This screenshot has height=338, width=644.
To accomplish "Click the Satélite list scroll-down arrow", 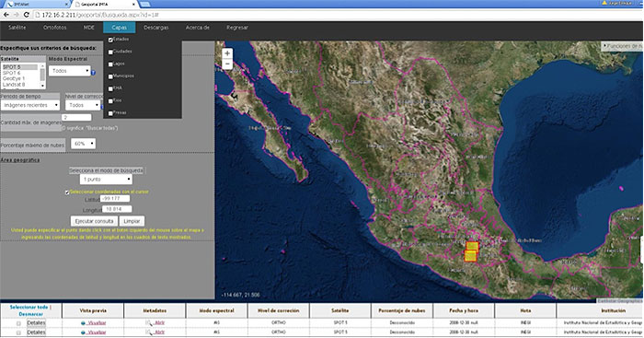I will pyautogui.click(x=42, y=86).
